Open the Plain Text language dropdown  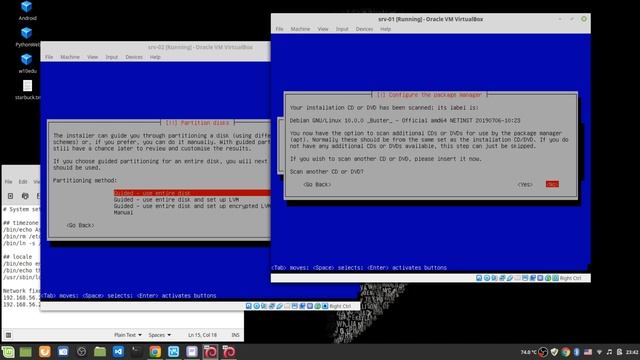pyautogui.click(x=128, y=335)
